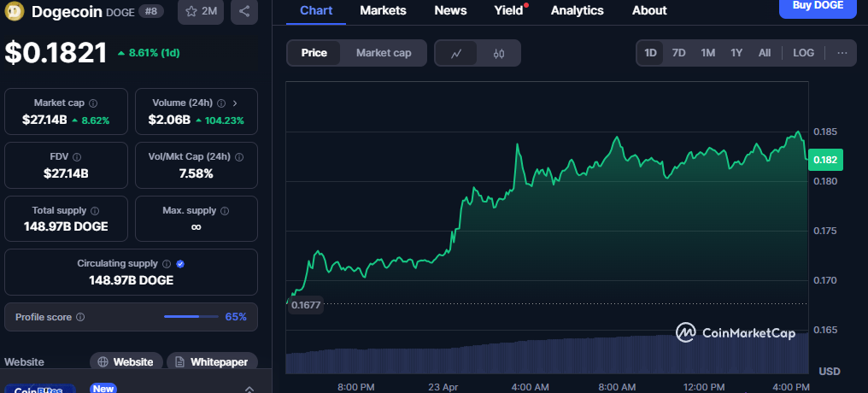This screenshot has width=868, height=393.
Task: Click the Max. supply info icon
Action: (x=225, y=211)
